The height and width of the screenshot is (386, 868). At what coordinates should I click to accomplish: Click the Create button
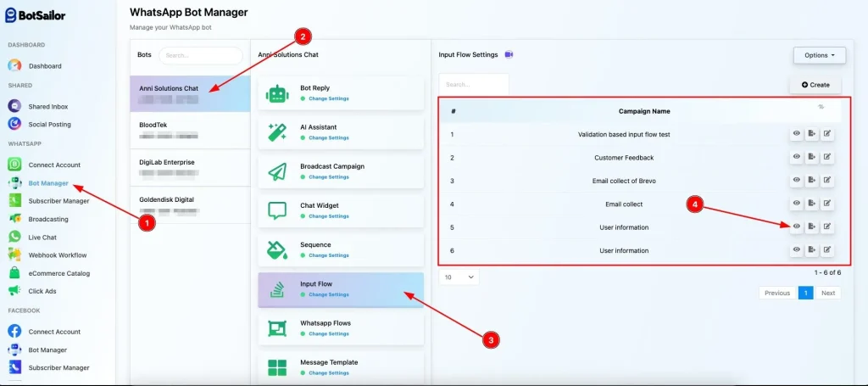(x=815, y=85)
